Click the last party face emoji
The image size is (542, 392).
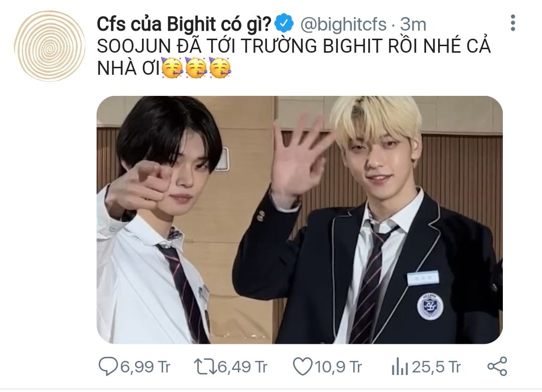[220, 67]
